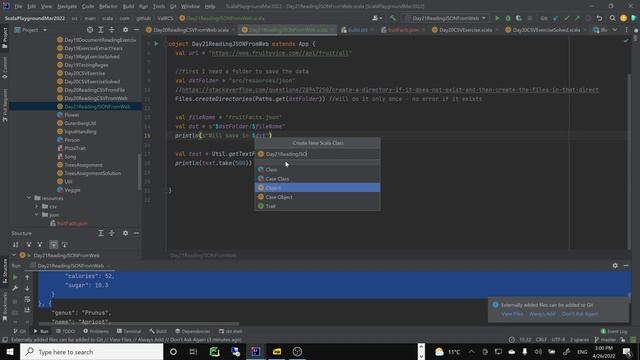Open Task View on taskbar
The width and height of the screenshot is (640, 360).
point(193,351)
